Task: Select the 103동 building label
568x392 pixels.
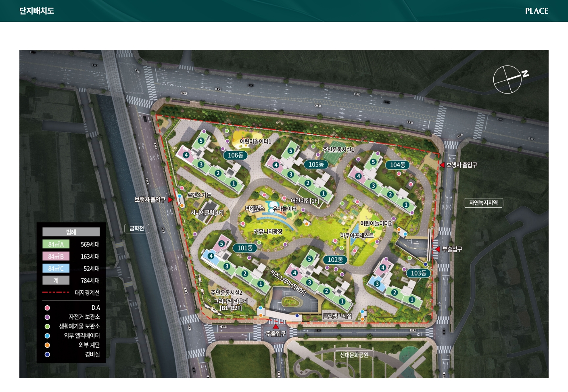Action: pos(418,273)
